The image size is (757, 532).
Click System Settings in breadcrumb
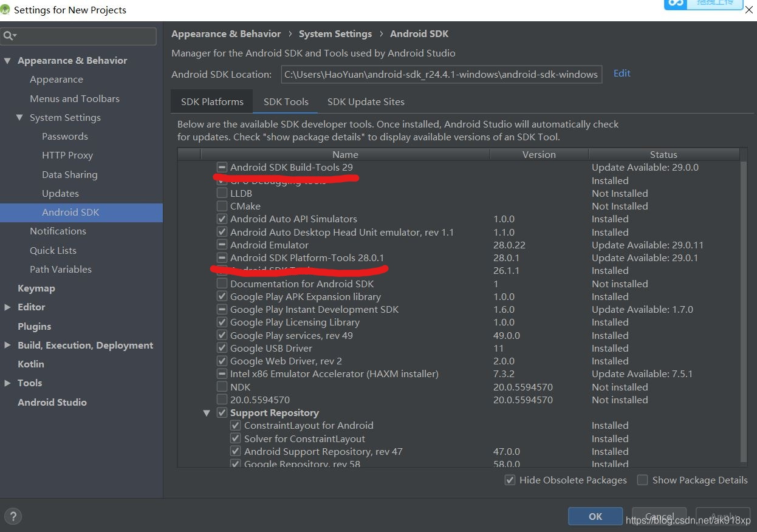pyautogui.click(x=335, y=34)
